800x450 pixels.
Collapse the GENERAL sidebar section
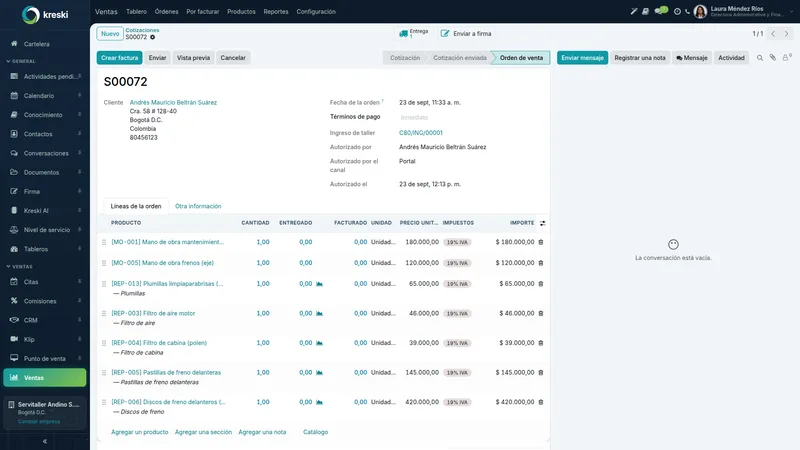tap(21, 61)
